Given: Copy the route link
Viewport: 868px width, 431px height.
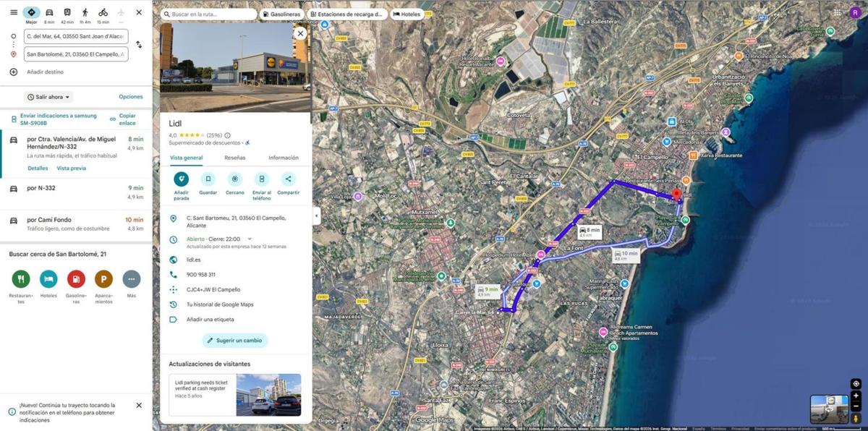Looking at the screenshot, I should [x=123, y=119].
